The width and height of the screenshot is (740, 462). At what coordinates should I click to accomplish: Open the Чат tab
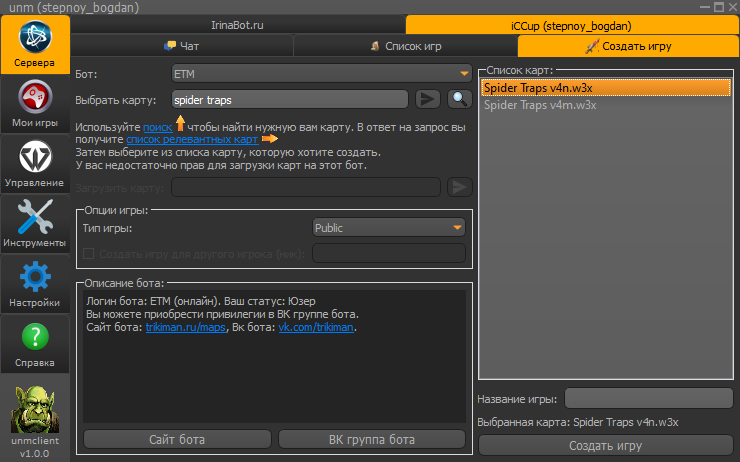pos(182,46)
